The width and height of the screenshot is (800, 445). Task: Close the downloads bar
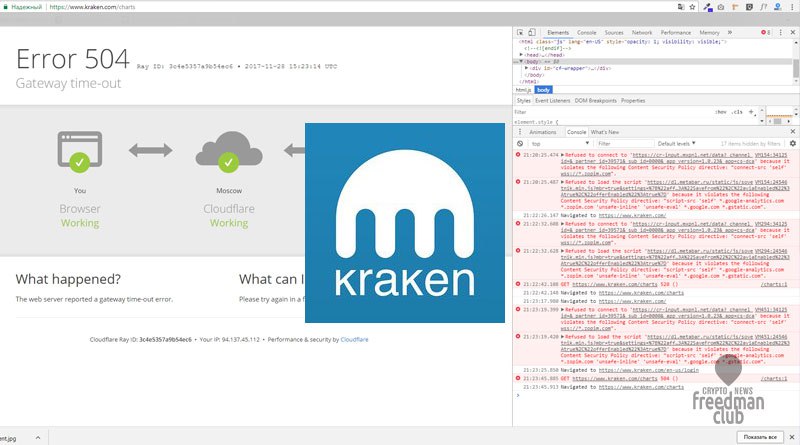tap(792, 437)
